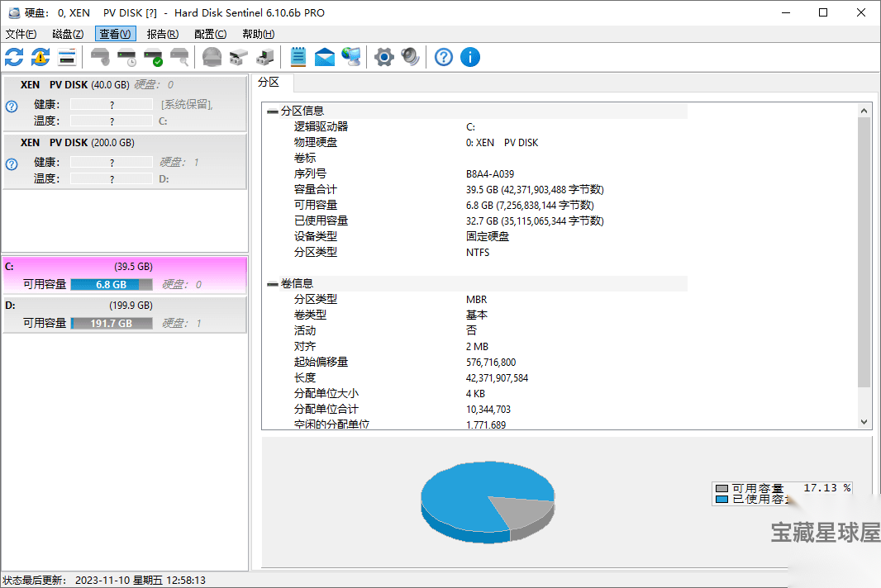Click the disk with drawer icon
This screenshot has height=588, width=881.
[239, 57]
